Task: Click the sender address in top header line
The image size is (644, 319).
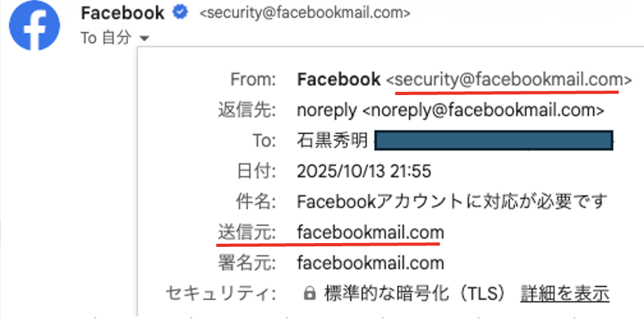Action: [305, 13]
